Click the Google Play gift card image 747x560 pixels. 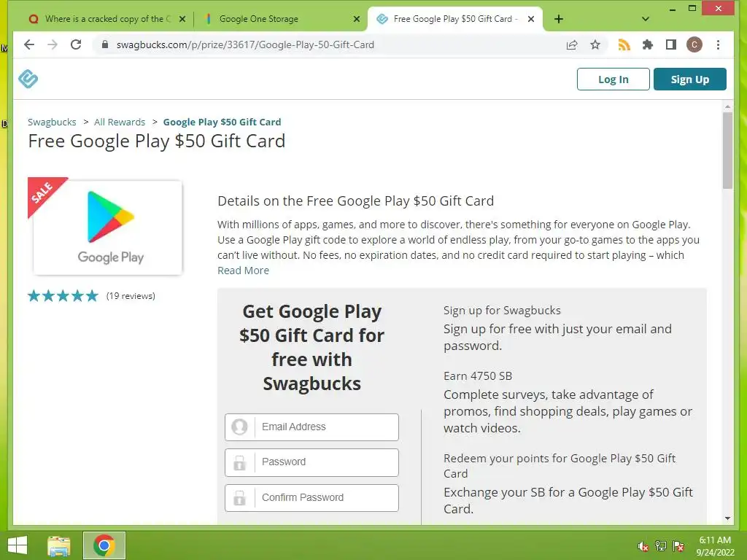coord(108,227)
